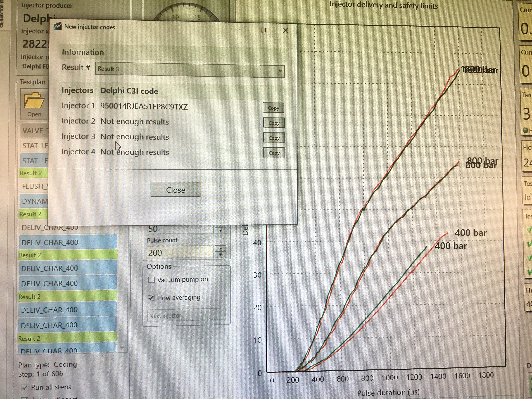Click the 'Delphi C3I code' column header
532x399 pixels.
[x=129, y=91]
